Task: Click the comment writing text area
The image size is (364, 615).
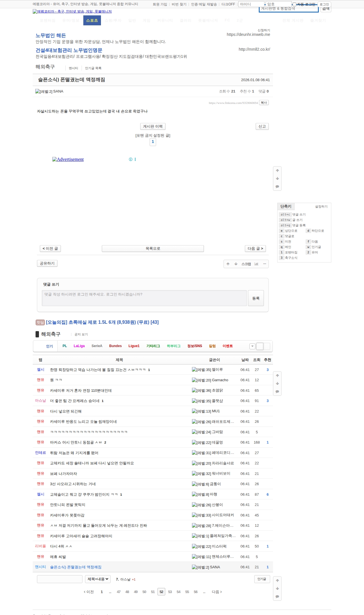Action: click(x=144, y=298)
